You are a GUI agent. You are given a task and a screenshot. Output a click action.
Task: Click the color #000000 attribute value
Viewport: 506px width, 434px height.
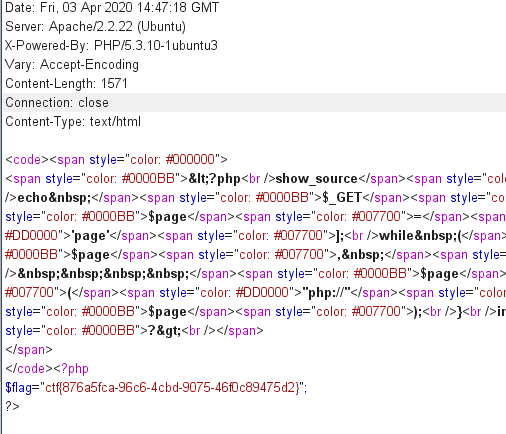[x=172, y=159]
